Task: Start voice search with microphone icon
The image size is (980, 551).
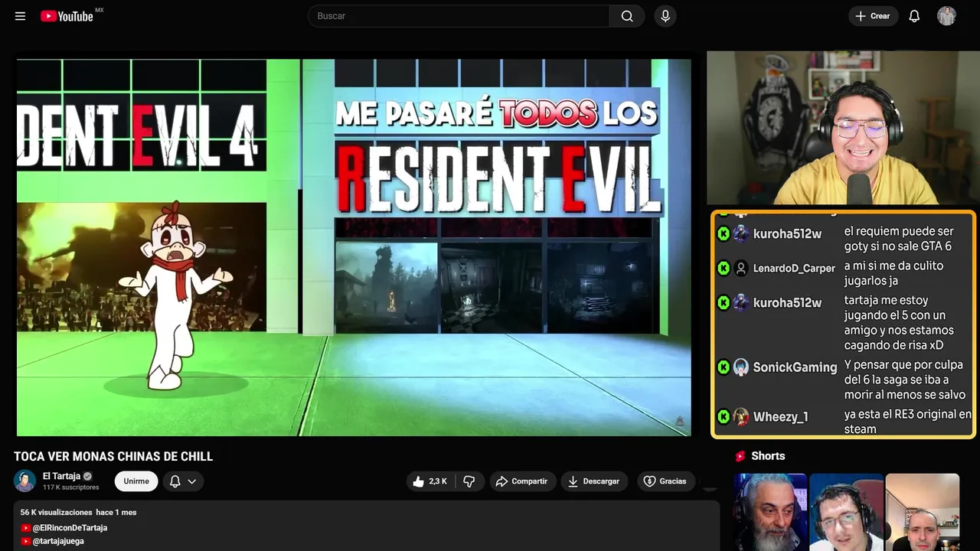Action: (665, 16)
